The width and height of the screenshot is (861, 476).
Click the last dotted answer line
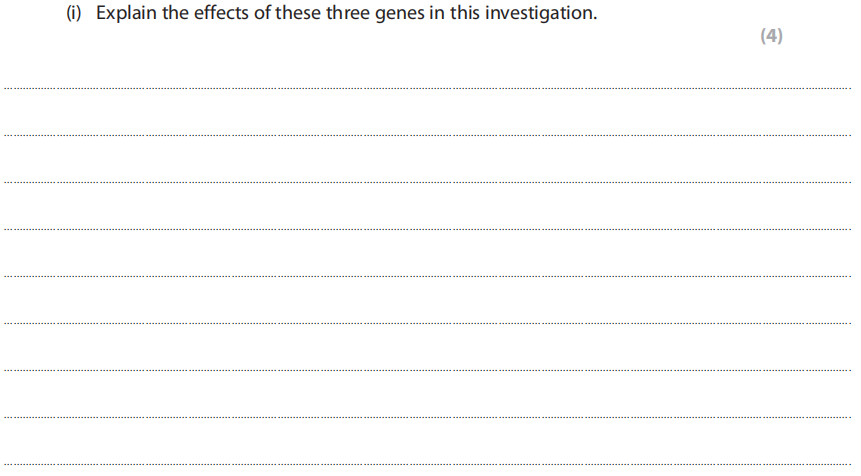point(430,465)
